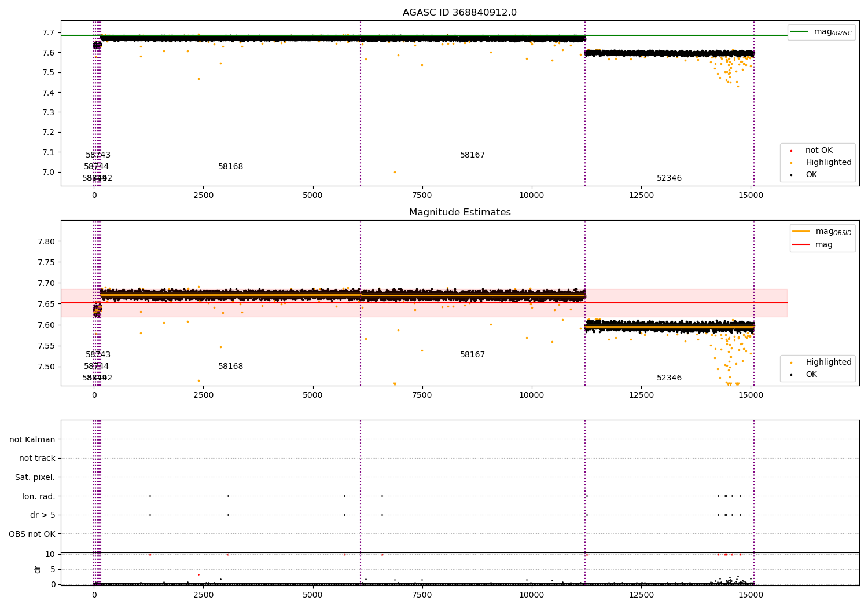
Task: Click observation label 52346 in top plot
Action: click(x=669, y=178)
